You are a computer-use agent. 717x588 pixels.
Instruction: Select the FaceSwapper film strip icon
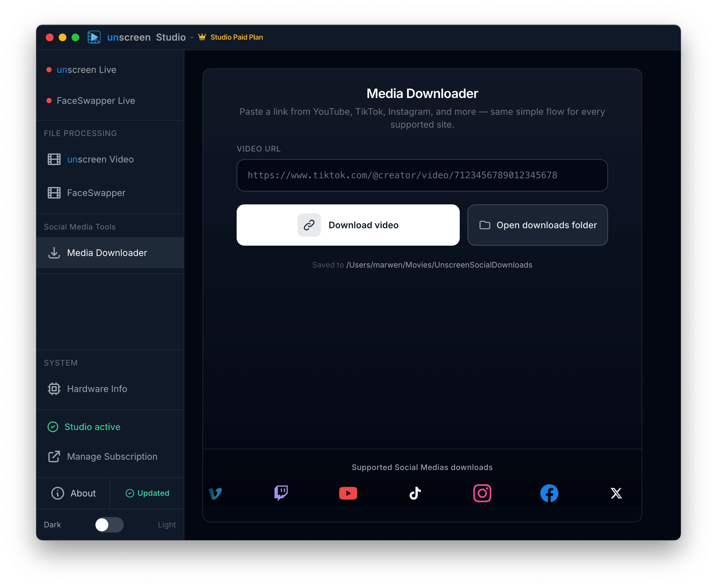click(54, 192)
